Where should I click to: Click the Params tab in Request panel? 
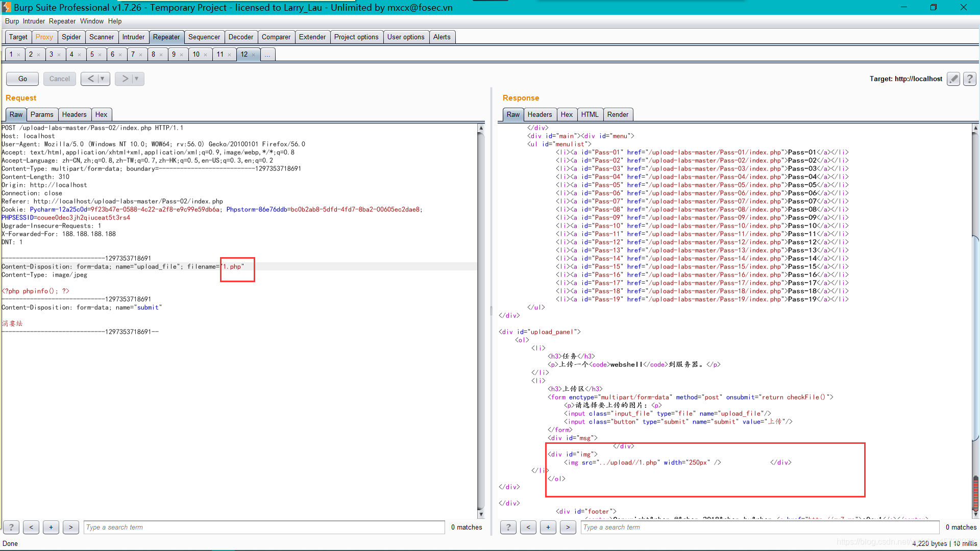click(41, 114)
